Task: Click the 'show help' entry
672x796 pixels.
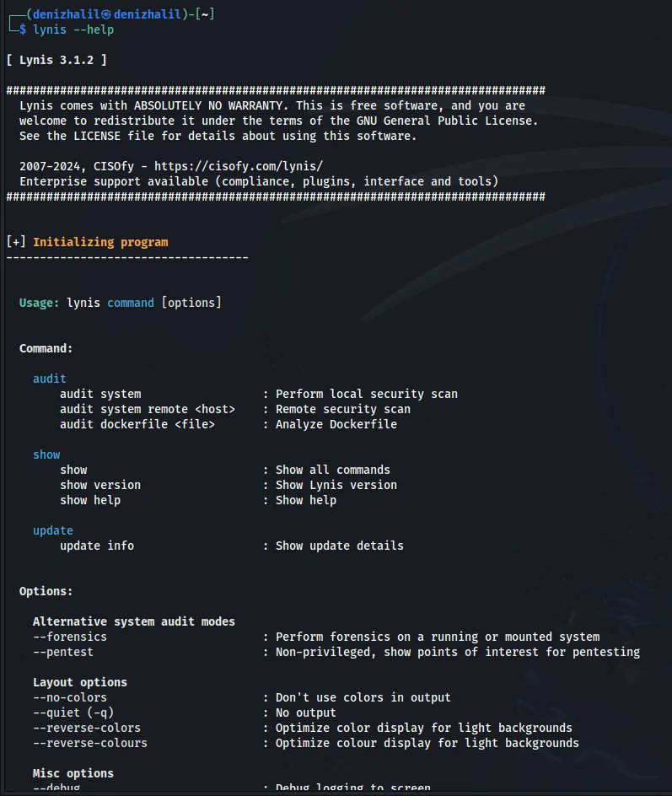Action: click(90, 501)
